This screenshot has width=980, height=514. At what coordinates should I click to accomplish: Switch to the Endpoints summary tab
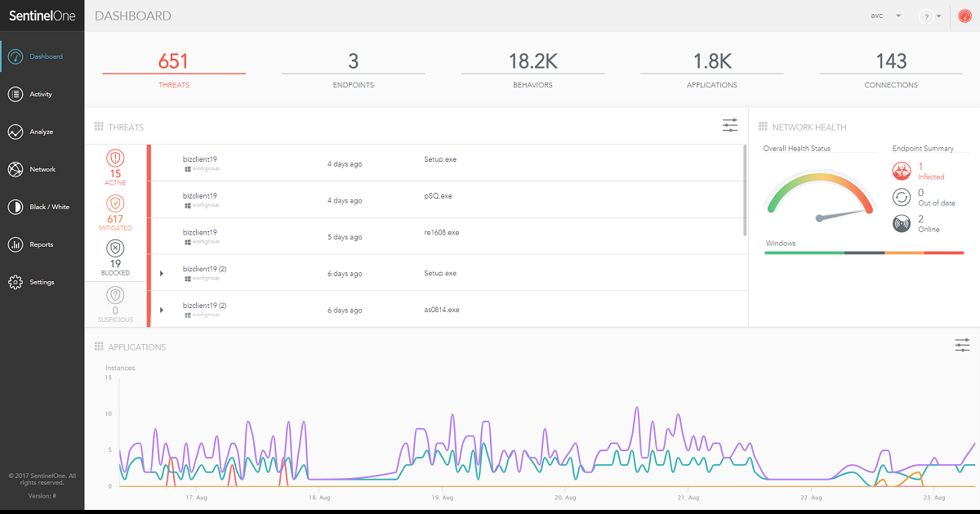(x=353, y=69)
